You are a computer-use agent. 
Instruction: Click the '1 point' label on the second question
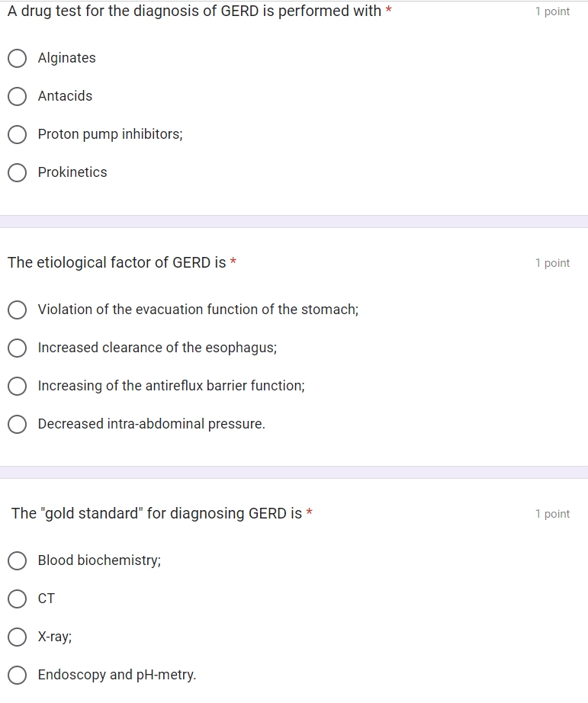pos(552,262)
